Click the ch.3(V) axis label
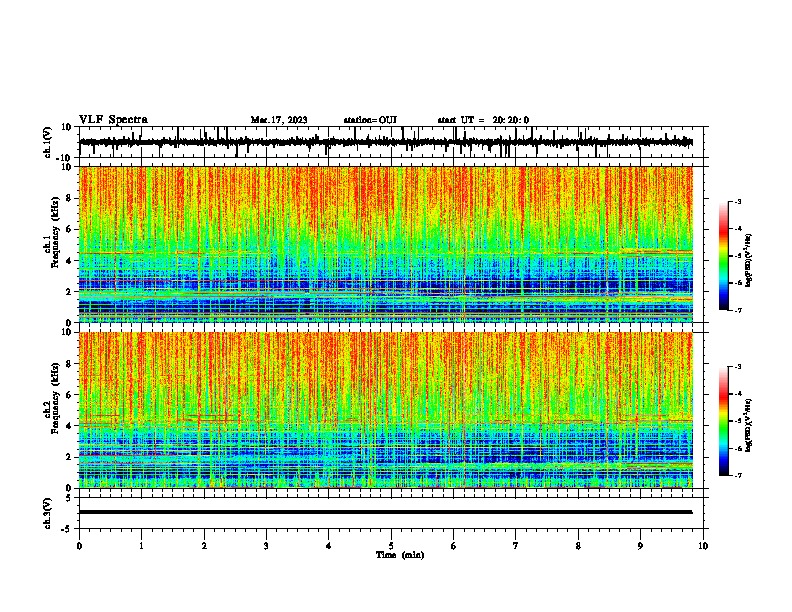792x612 pixels. (x=48, y=513)
